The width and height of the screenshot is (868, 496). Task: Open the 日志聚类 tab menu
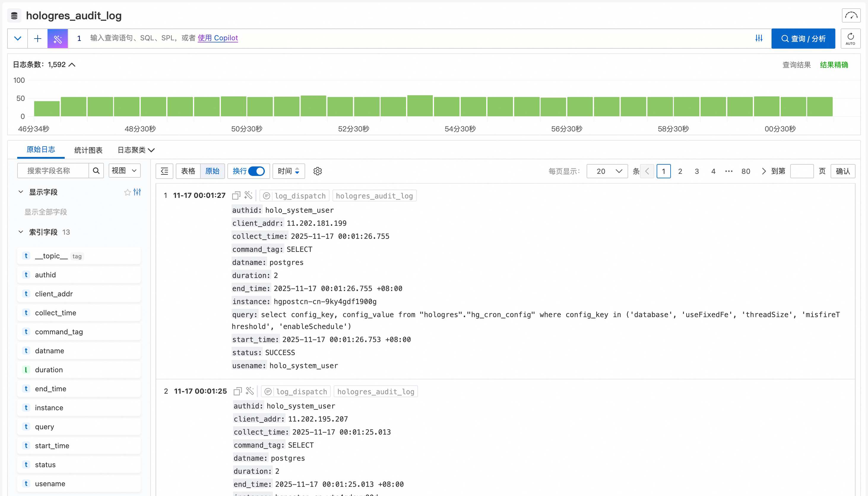point(136,150)
